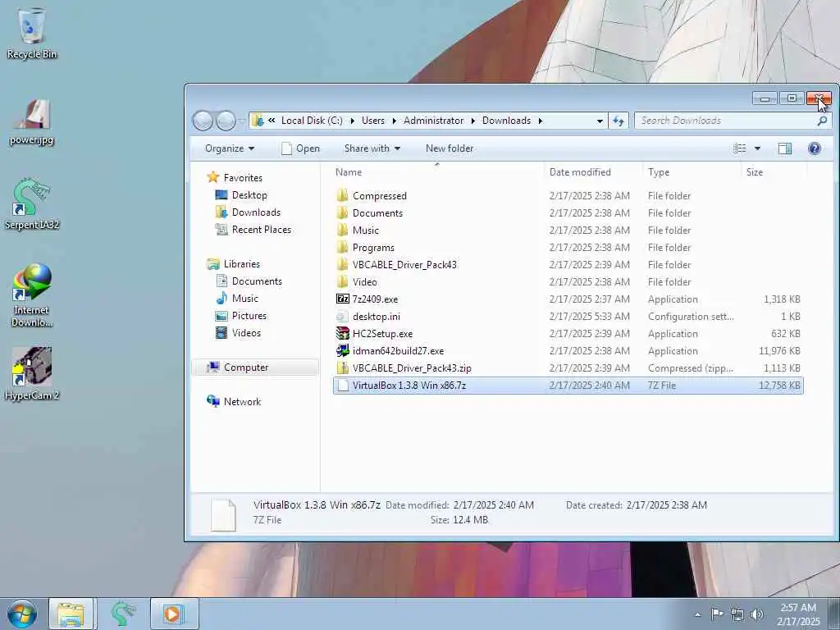Open the Share with dropdown menu
840x630 pixels.
(x=372, y=148)
